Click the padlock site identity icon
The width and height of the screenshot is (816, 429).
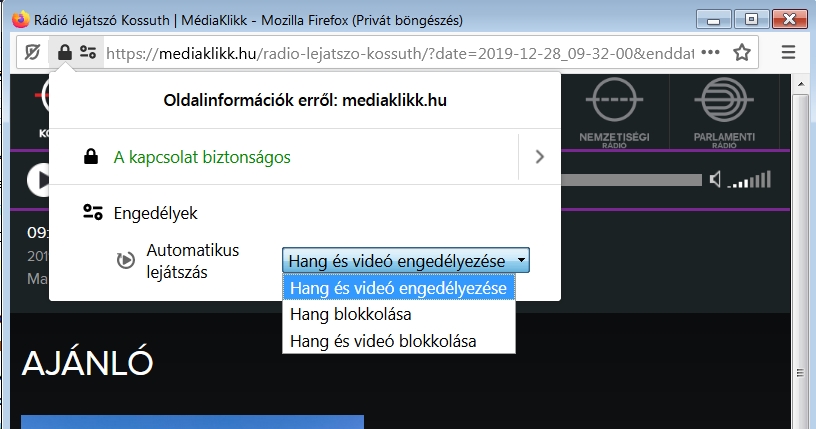pos(65,52)
